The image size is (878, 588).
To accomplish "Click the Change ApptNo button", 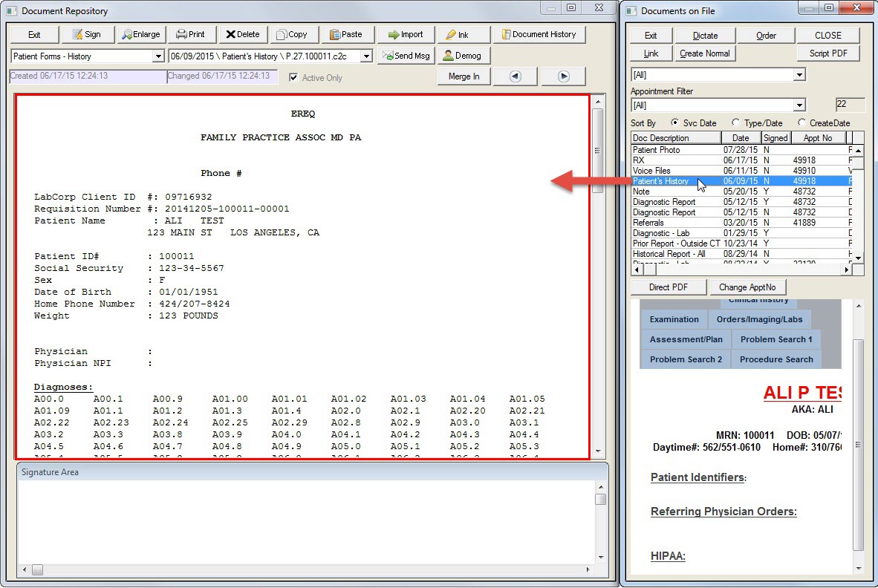I will pos(747,287).
